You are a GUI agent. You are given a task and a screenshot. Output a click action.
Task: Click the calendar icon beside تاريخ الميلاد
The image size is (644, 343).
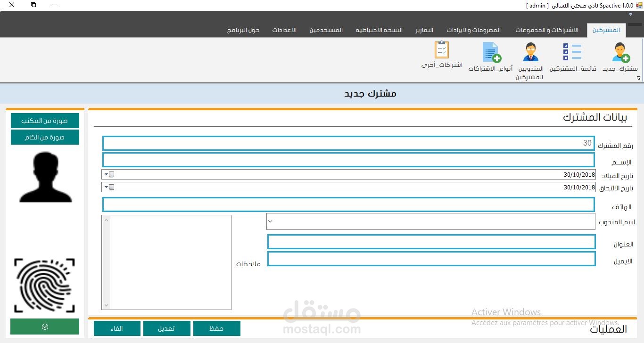[x=111, y=174]
